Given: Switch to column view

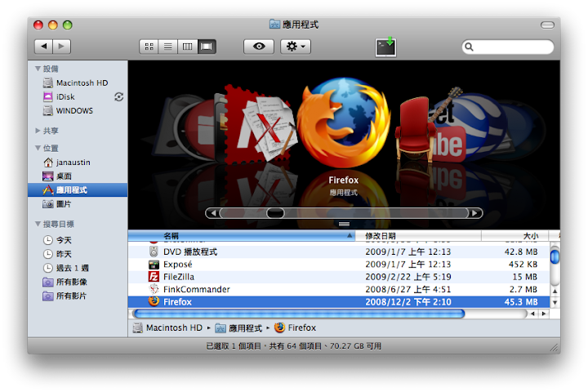Looking at the screenshot, I should [x=187, y=47].
